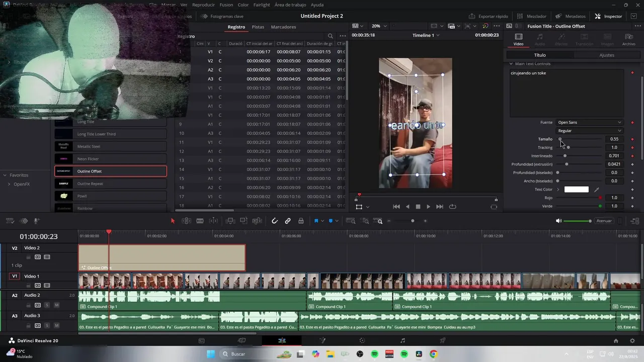The image size is (644, 362).
Task: Open the viewer zoom 20% dropdown
Action: pyautogui.click(x=379, y=26)
